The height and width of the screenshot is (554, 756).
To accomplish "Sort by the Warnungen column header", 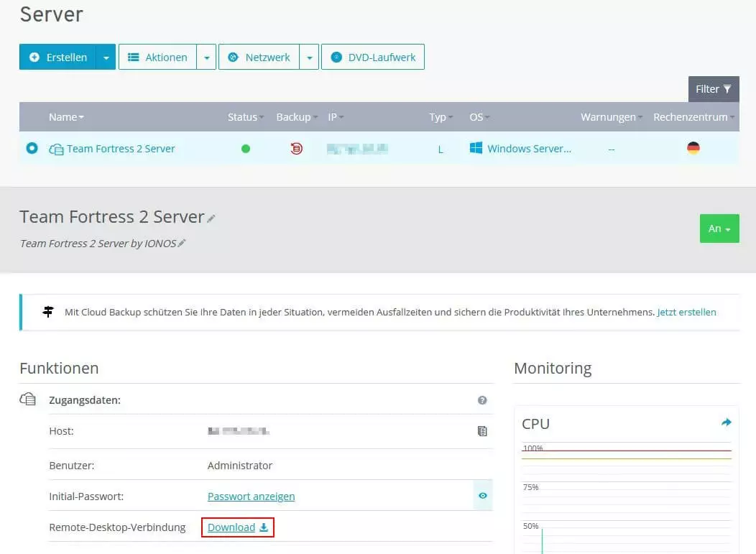I will coord(612,117).
